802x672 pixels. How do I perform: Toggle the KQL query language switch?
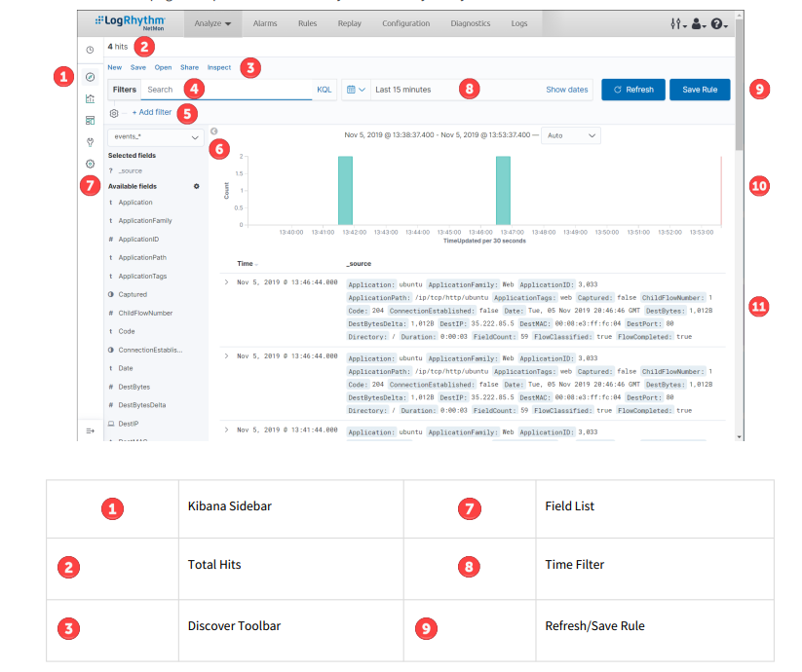[x=324, y=90]
